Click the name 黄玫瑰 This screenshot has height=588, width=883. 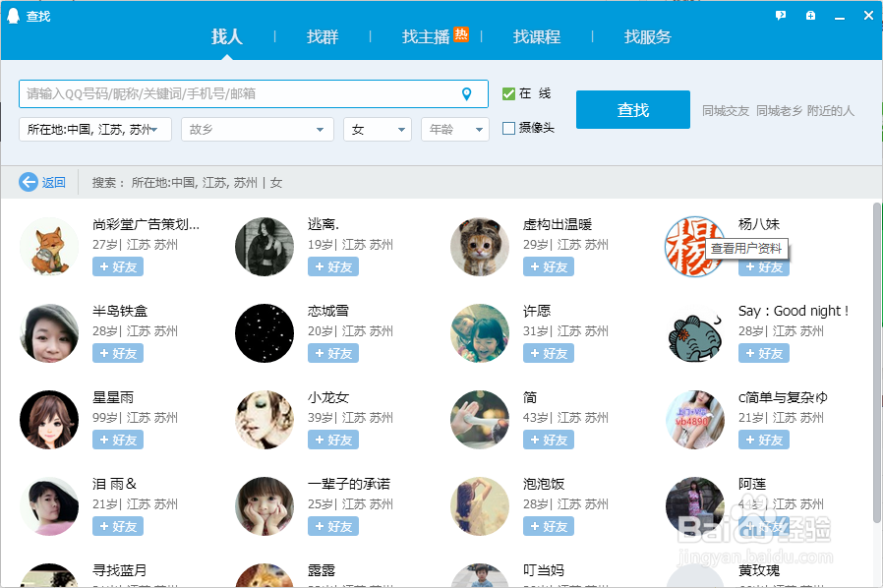click(759, 570)
